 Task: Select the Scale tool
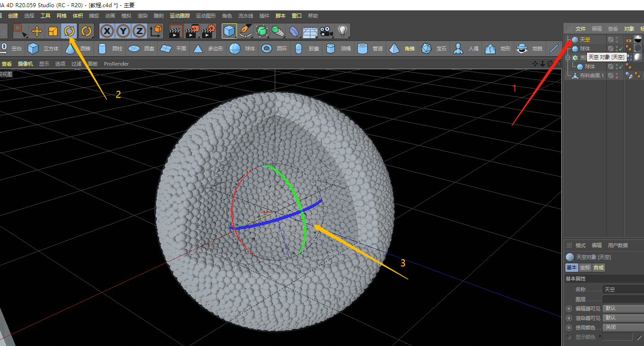(x=53, y=31)
